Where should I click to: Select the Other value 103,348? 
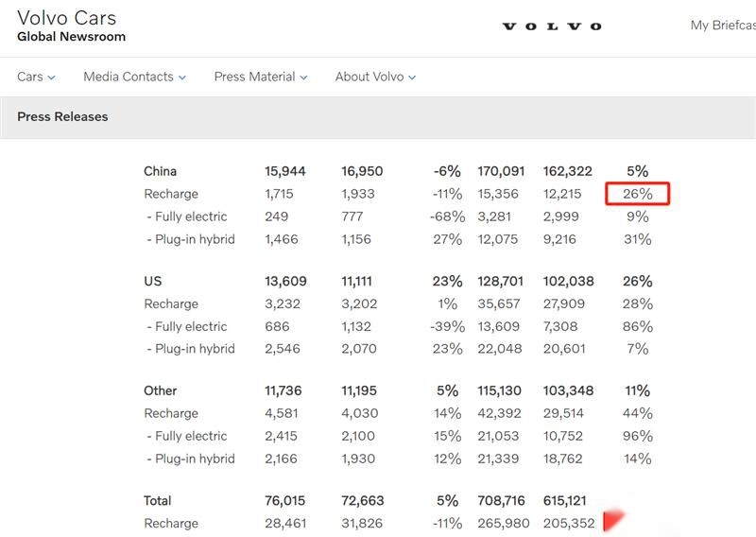click(568, 390)
